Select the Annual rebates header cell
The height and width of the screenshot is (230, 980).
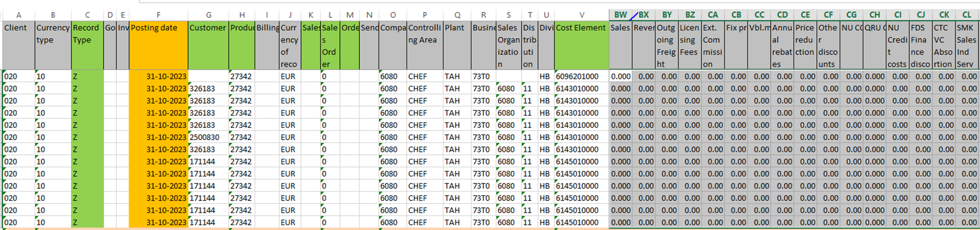[x=782, y=46]
